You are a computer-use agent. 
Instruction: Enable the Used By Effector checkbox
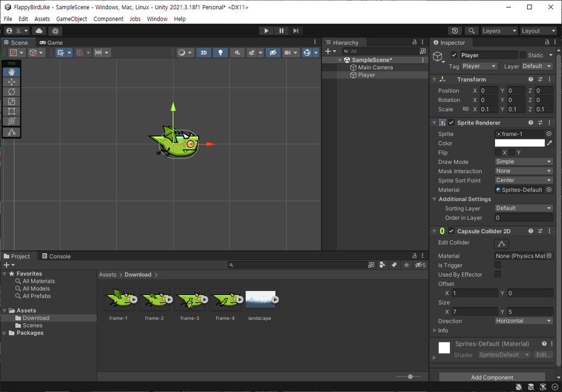[x=498, y=274]
